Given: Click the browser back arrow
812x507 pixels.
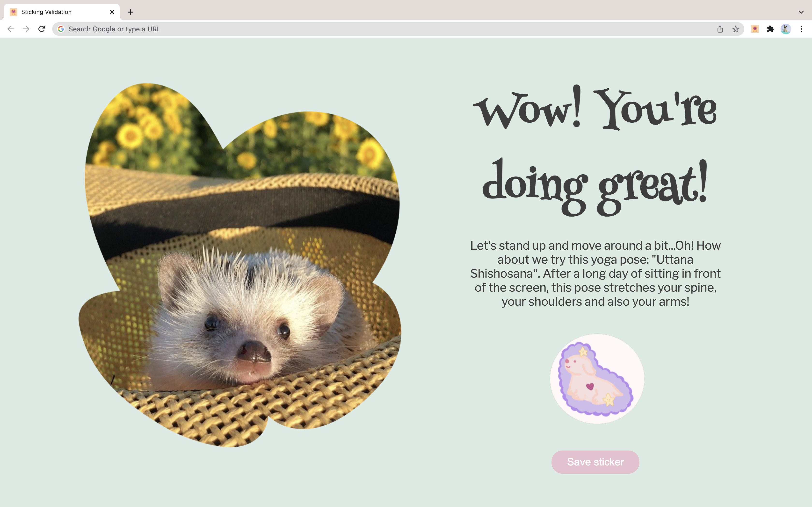Looking at the screenshot, I should [x=10, y=29].
